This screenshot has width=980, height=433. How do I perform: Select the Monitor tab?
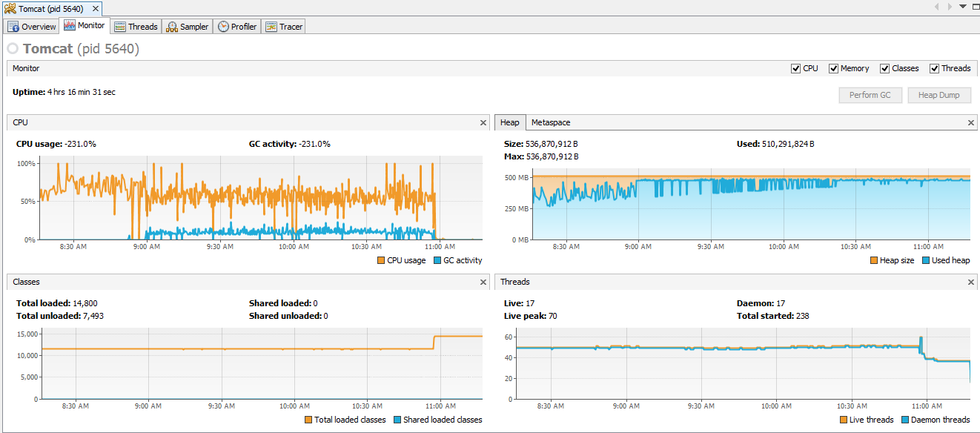(85, 26)
